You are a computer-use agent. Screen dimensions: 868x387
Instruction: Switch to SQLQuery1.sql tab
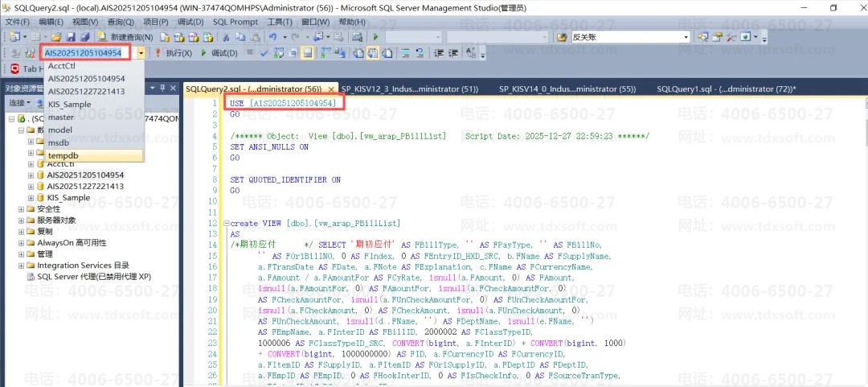pyautogui.click(x=727, y=89)
